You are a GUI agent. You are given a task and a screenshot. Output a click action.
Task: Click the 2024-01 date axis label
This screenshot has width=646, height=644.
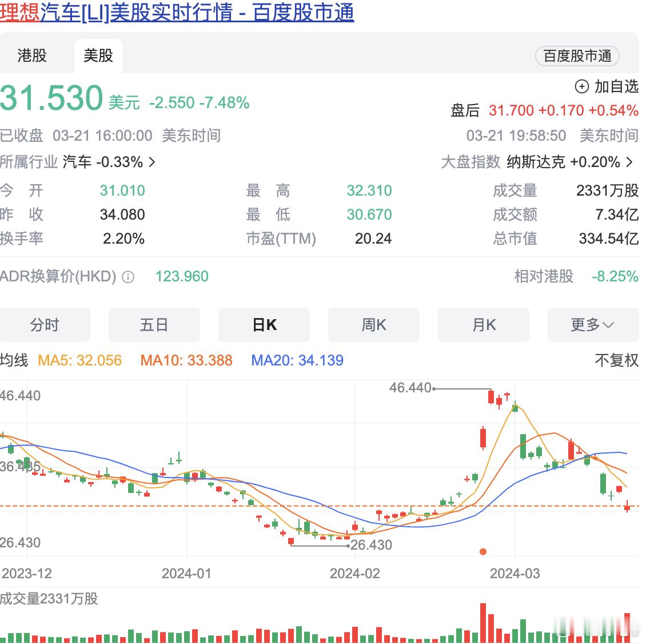point(186,574)
